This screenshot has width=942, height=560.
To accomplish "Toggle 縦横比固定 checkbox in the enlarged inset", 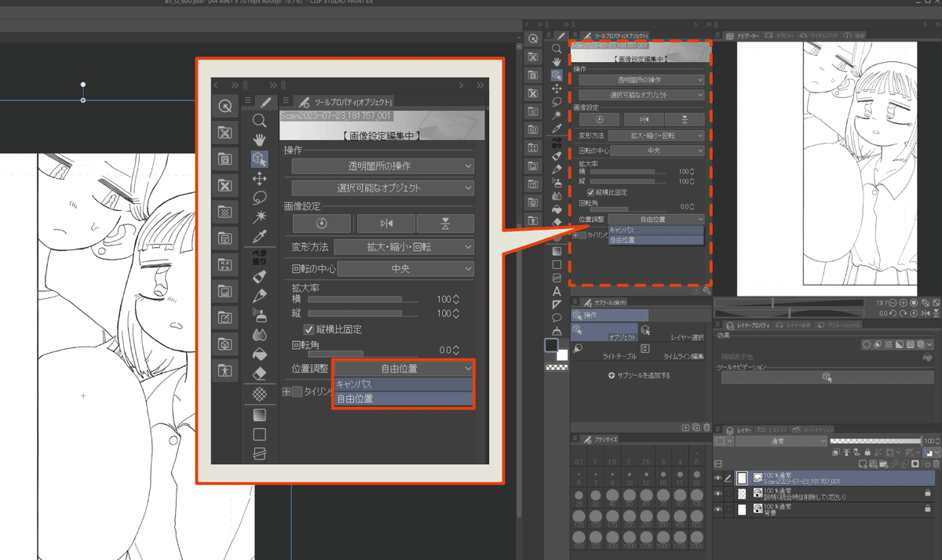I will tap(309, 329).
